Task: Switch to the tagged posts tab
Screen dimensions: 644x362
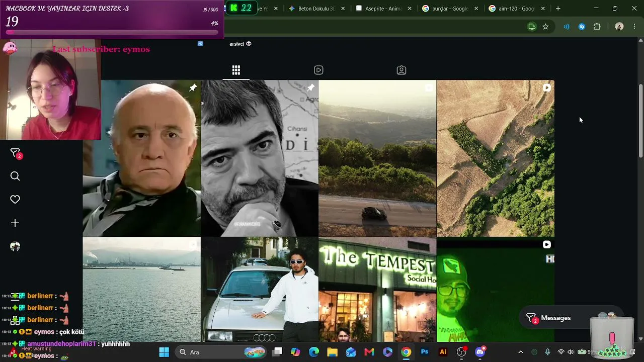Action: 401,70
